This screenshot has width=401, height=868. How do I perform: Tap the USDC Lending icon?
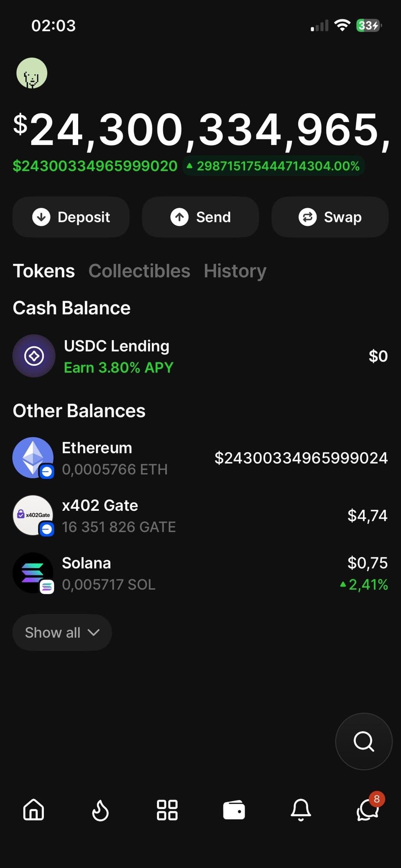(34, 356)
